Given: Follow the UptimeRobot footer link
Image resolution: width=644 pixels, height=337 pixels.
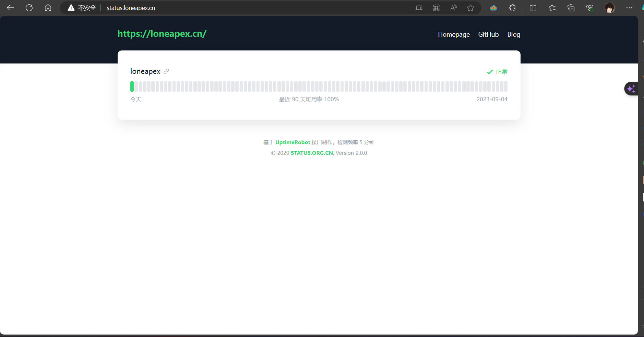Looking at the screenshot, I should [293, 142].
